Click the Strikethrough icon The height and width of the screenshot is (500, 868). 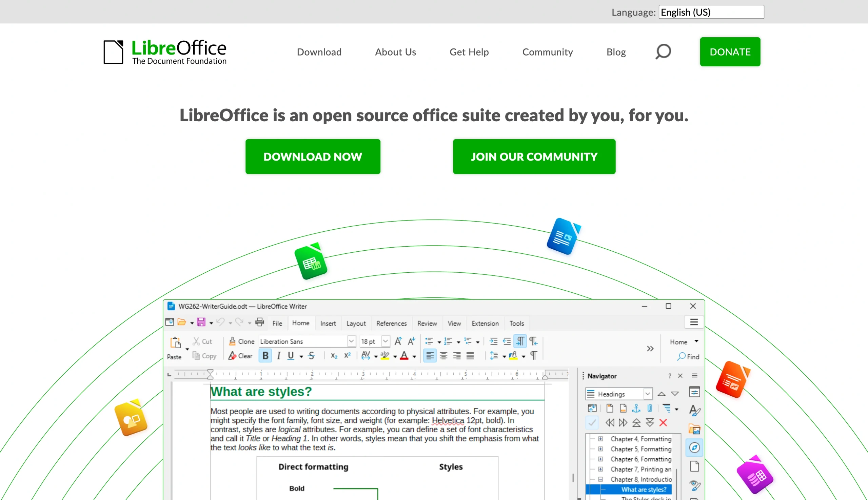point(311,356)
